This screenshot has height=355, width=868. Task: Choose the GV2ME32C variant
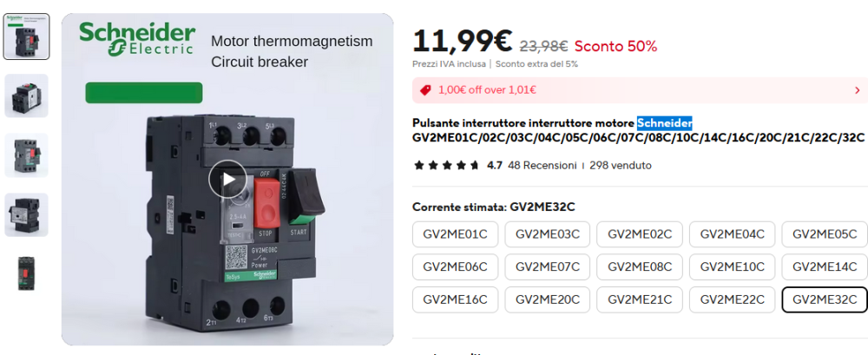pyautogui.click(x=825, y=299)
